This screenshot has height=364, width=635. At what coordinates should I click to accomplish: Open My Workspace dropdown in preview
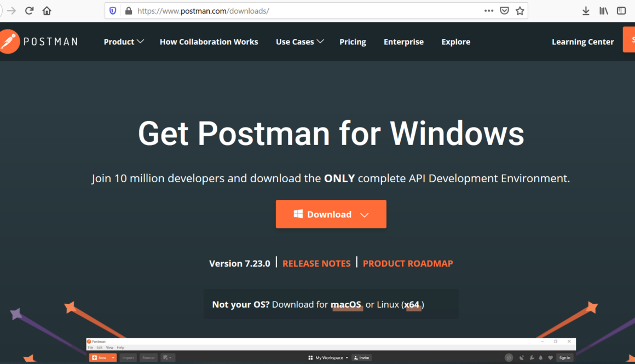[x=328, y=357]
